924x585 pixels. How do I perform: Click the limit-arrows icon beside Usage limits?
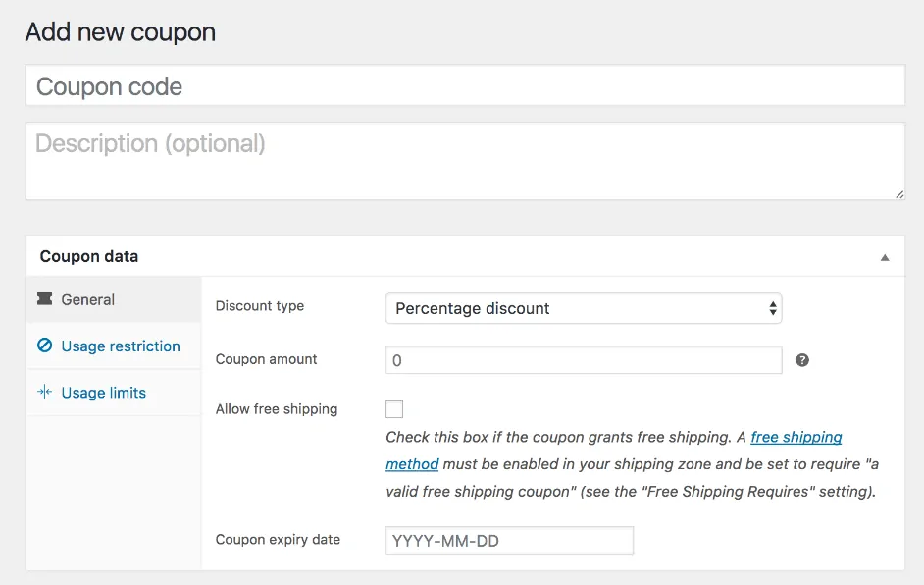(43, 393)
